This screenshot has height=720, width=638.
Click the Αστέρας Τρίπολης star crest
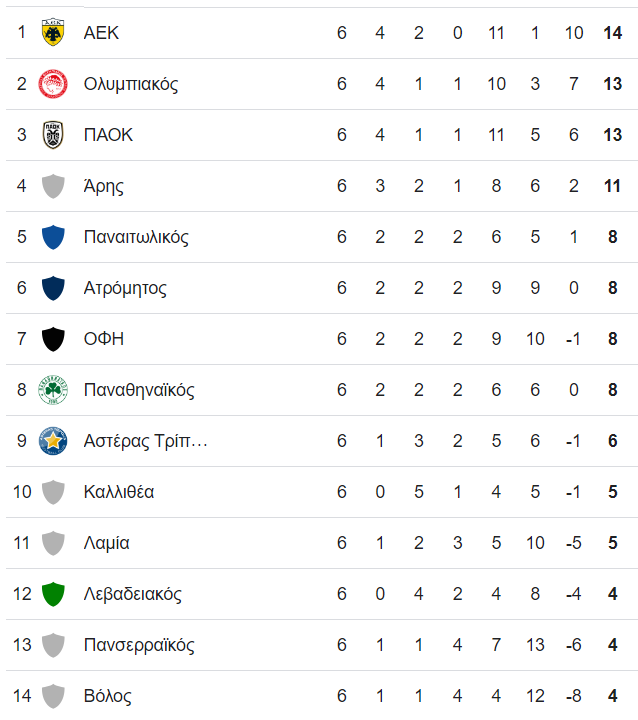53,441
